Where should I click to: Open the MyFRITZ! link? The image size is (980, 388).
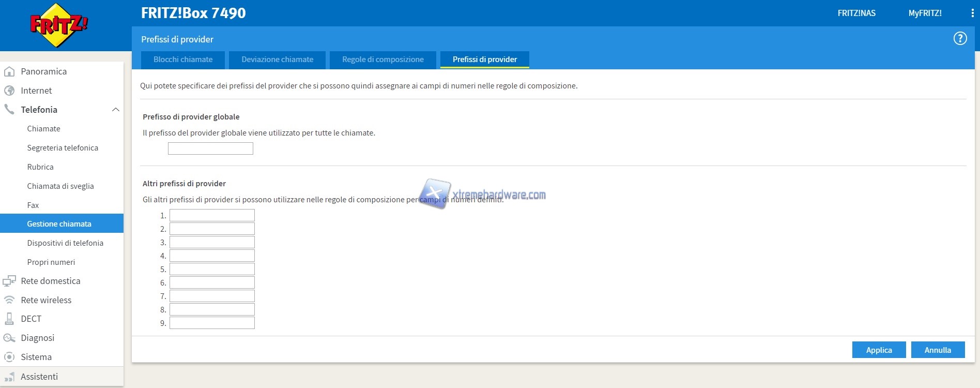point(925,13)
